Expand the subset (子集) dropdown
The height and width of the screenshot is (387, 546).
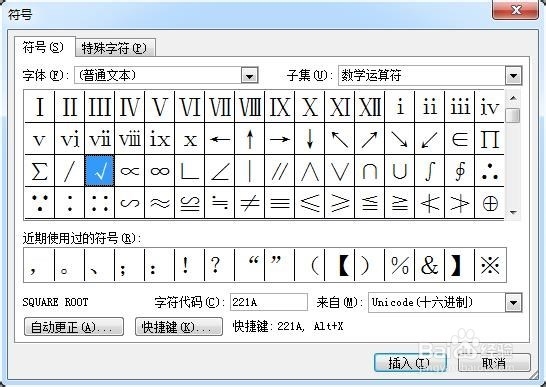[x=513, y=75]
